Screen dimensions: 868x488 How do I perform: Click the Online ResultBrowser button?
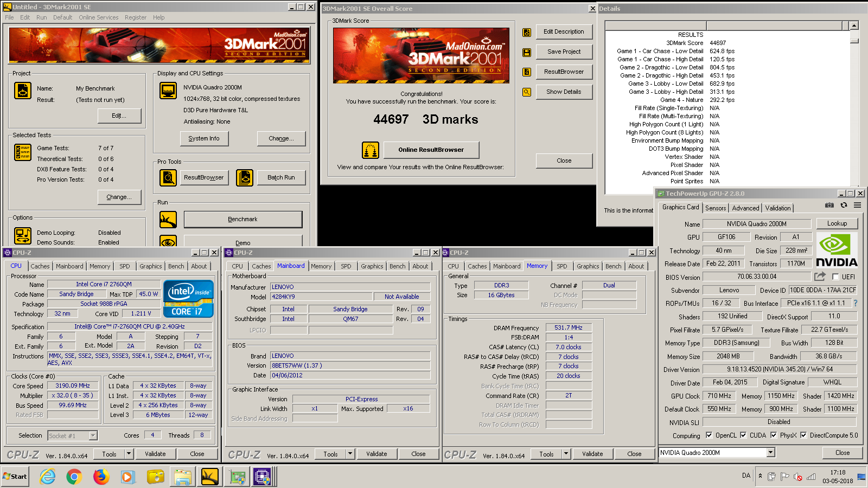click(431, 150)
